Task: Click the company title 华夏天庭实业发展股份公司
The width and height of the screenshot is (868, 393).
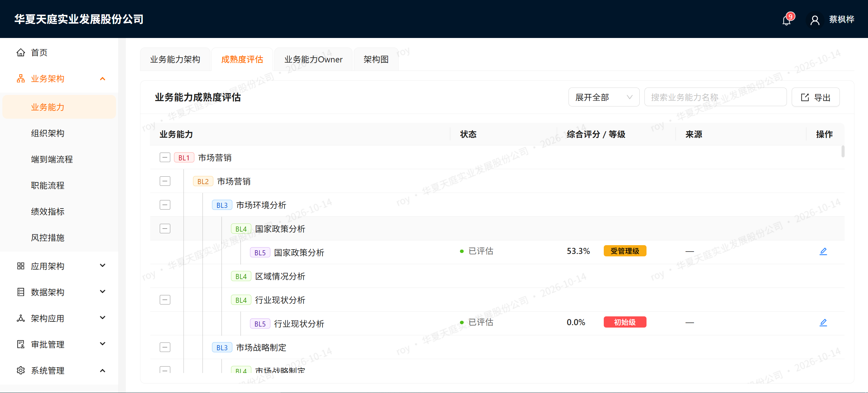Action: pyautogui.click(x=79, y=19)
